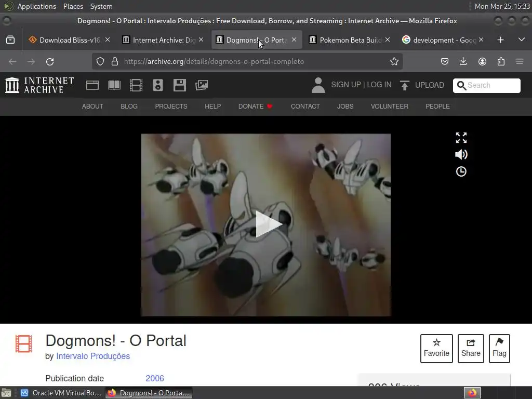
Task: Click the date and time clock
Action: (x=502, y=6)
